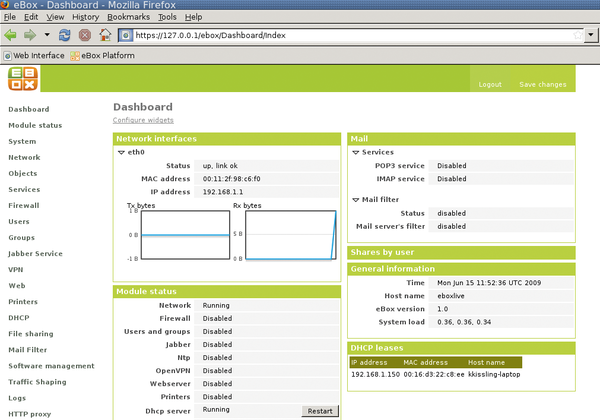
Task: Click the browser Back arrow
Action: point(12,35)
